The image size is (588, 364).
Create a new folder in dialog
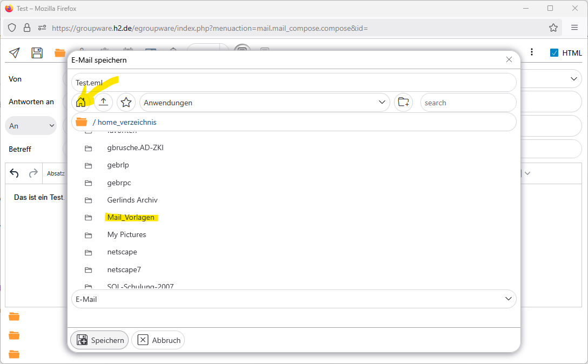[403, 102]
